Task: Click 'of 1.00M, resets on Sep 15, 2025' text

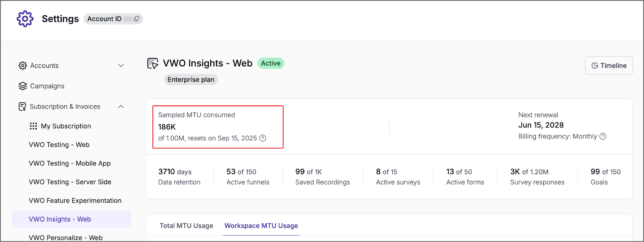Action: coord(207,138)
